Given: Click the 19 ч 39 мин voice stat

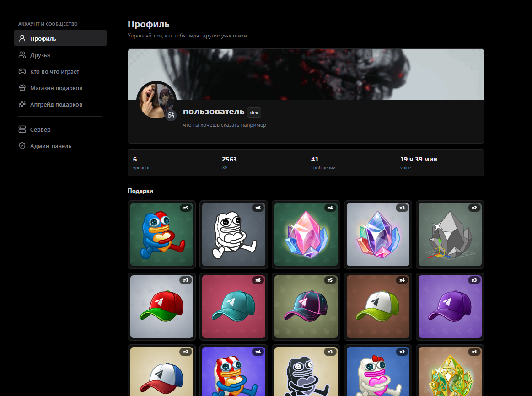Looking at the screenshot, I should coord(440,163).
